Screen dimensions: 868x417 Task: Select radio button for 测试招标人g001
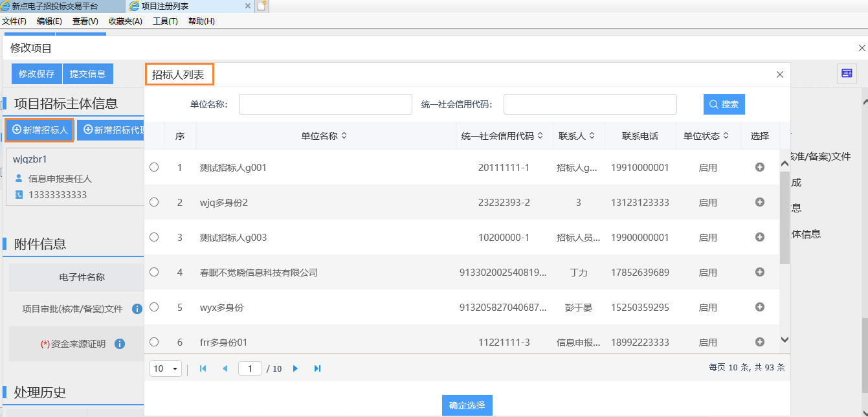click(154, 167)
